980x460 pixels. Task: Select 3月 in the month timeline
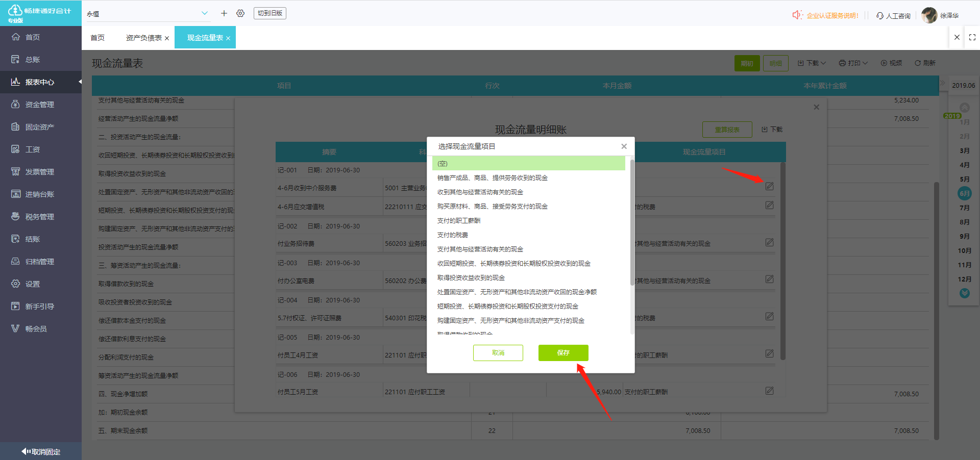tap(964, 151)
